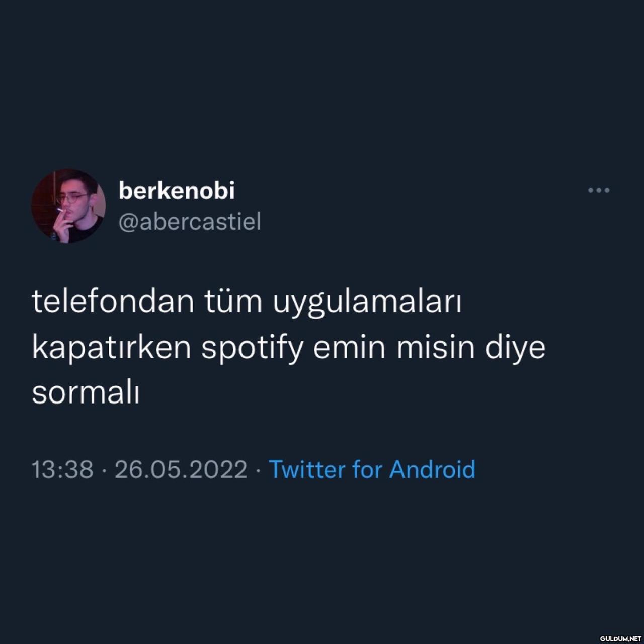Click the word Android in the source label
The width and height of the screenshot is (644, 644).
[432, 469]
